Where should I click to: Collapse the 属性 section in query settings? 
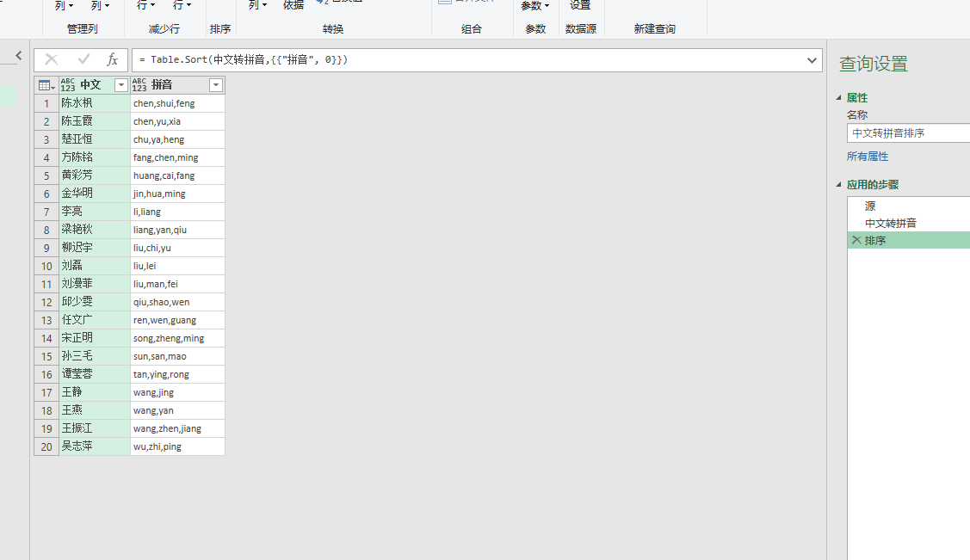[x=839, y=97]
